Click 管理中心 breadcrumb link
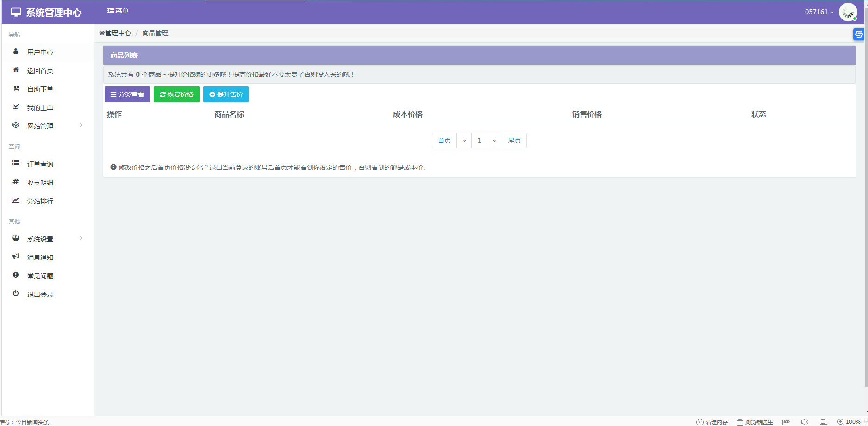This screenshot has height=426, width=868. [x=116, y=33]
